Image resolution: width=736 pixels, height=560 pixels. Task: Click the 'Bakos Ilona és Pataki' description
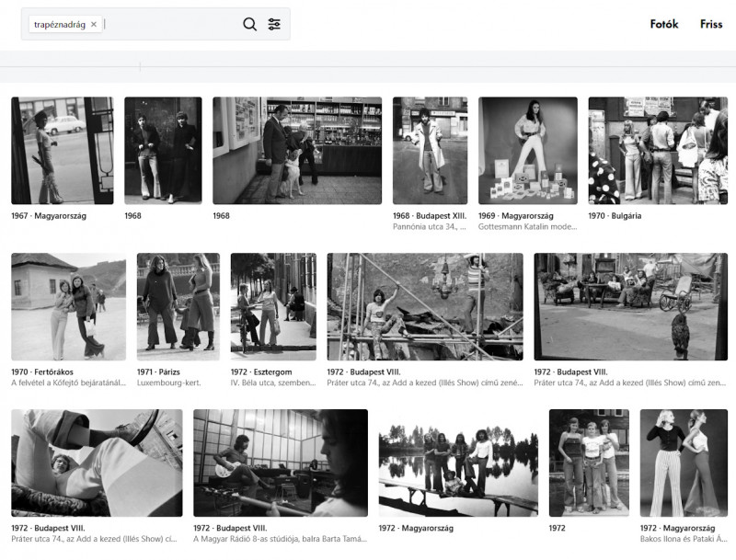click(x=684, y=539)
